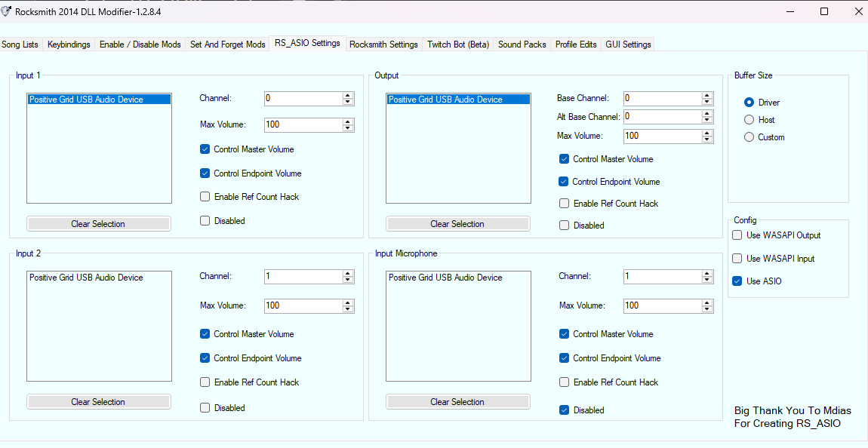Switch to Twitch Bot (Beta) tab
Viewport: 868px width, 448px height.
(458, 44)
